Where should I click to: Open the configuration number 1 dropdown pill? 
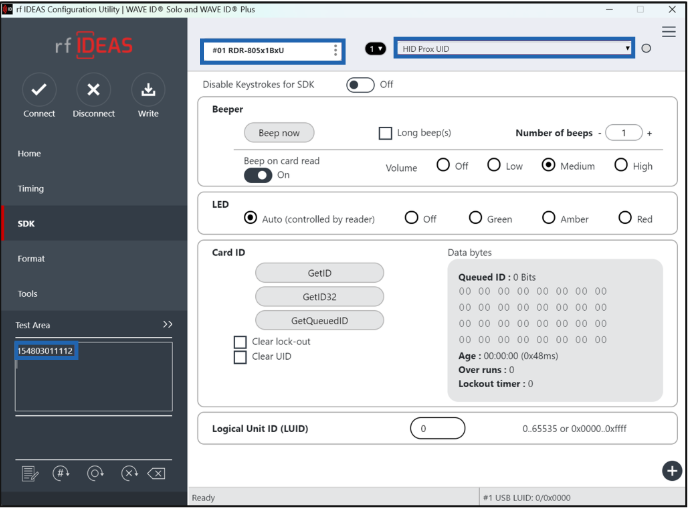[376, 49]
